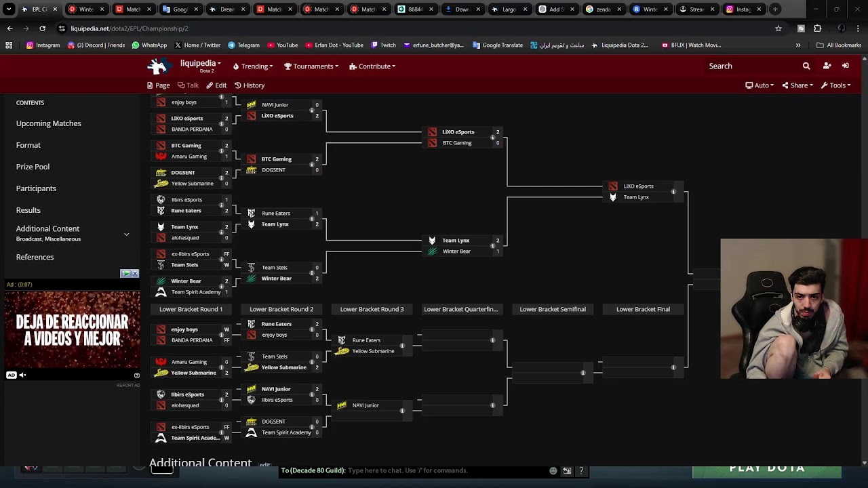Image resolution: width=868 pixels, height=488 pixels.
Task: Click the emoji icon in Dota chat bar
Action: (x=553, y=470)
